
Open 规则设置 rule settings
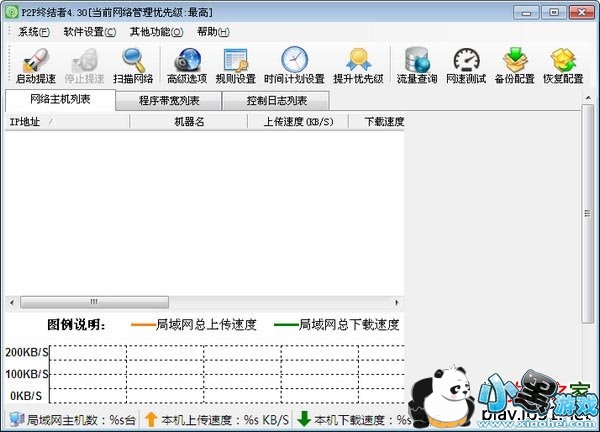click(x=235, y=60)
